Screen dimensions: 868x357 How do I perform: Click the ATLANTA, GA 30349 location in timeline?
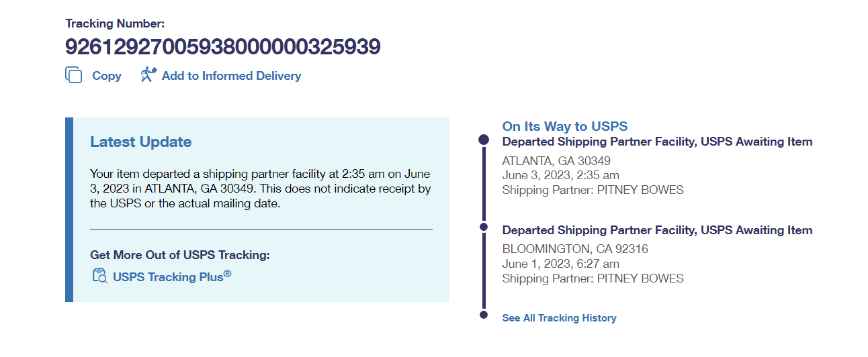pos(556,161)
